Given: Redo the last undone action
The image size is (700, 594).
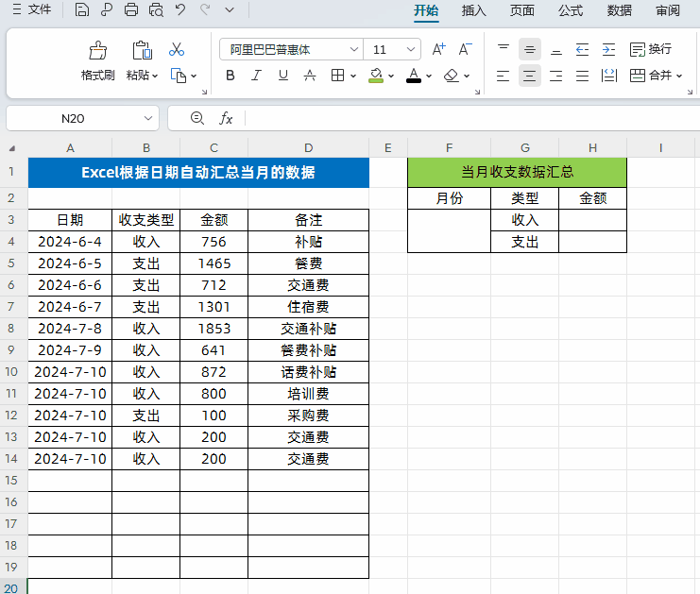Looking at the screenshot, I should pyautogui.click(x=205, y=9).
